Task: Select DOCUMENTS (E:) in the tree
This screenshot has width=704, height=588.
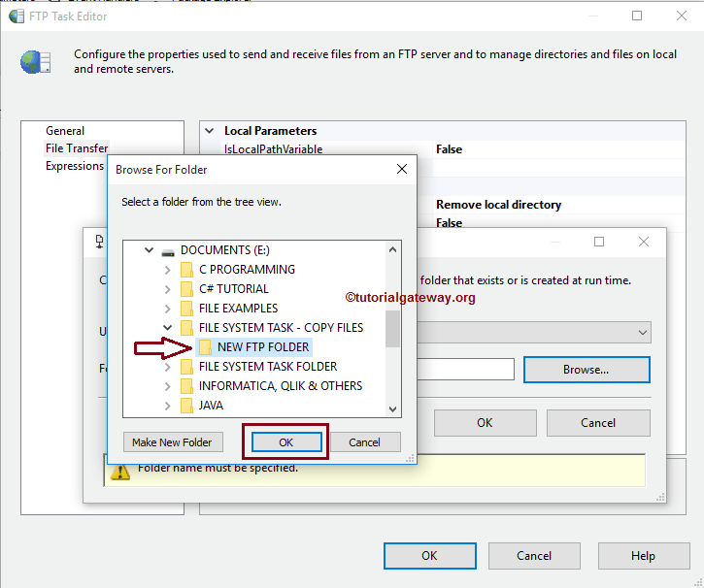Action: tap(225, 250)
